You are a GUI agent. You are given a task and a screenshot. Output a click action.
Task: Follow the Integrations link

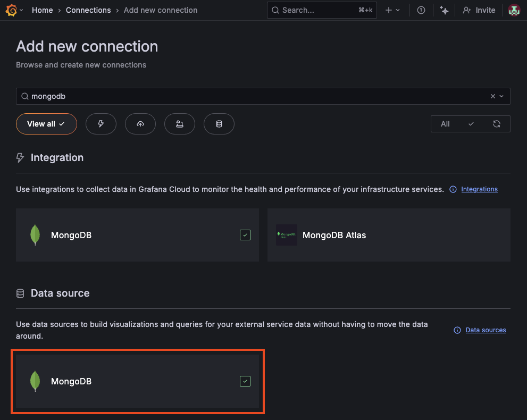tap(479, 189)
